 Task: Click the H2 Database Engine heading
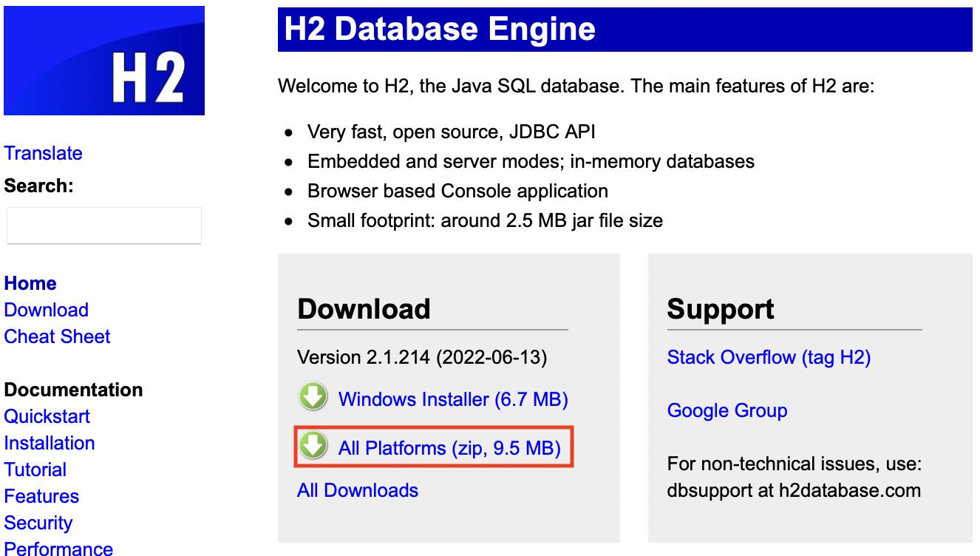click(440, 30)
